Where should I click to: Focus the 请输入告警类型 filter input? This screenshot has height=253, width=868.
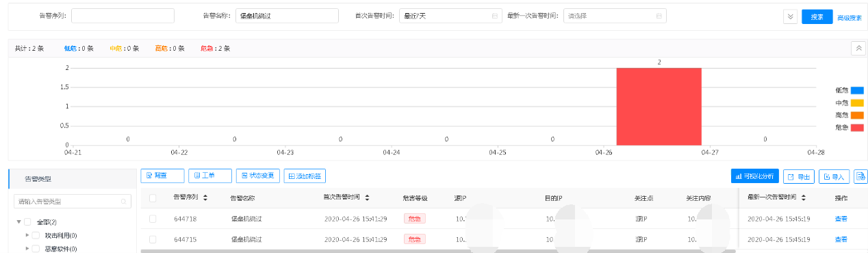[73, 202]
